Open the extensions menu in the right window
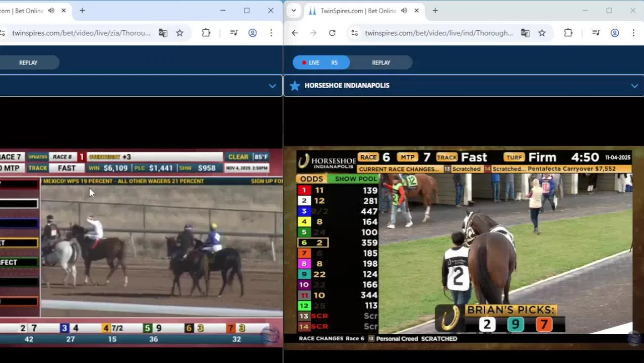This screenshot has width=644, height=363. point(568,33)
